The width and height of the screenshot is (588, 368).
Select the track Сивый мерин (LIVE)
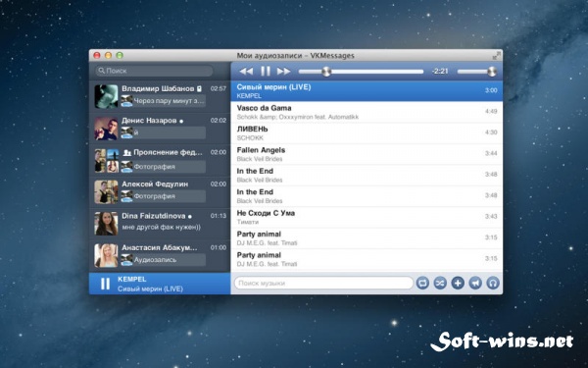(x=367, y=91)
